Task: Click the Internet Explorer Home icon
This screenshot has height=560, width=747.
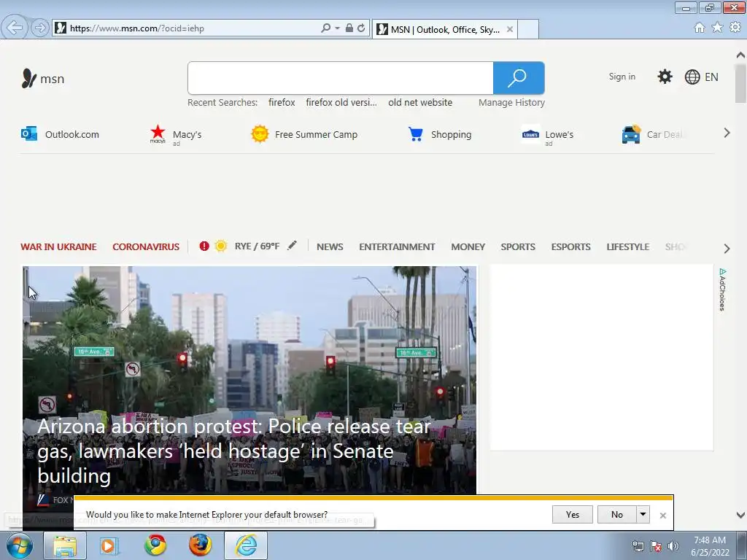Action: (x=700, y=28)
